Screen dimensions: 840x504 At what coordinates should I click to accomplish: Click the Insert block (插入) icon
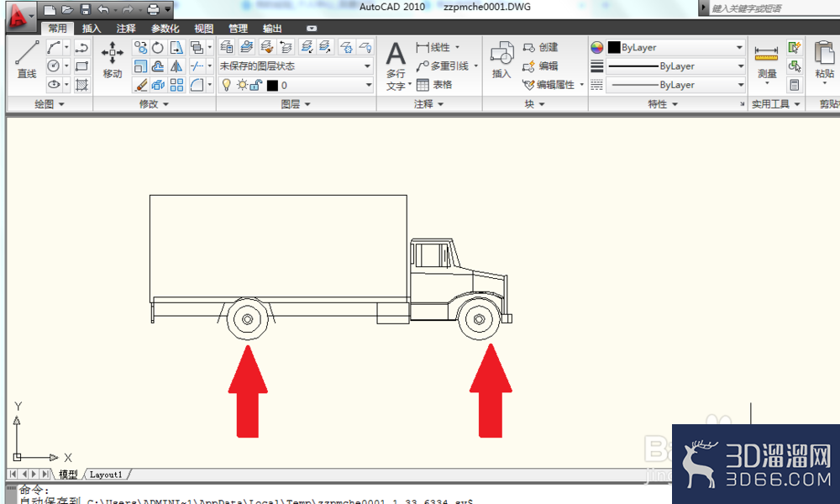[x=502, y=59]
